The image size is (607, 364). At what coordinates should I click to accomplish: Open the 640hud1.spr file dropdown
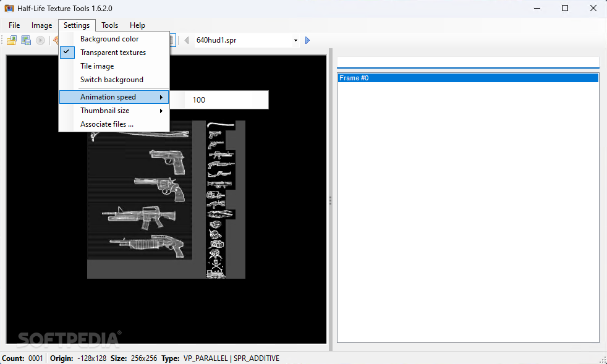295,40
